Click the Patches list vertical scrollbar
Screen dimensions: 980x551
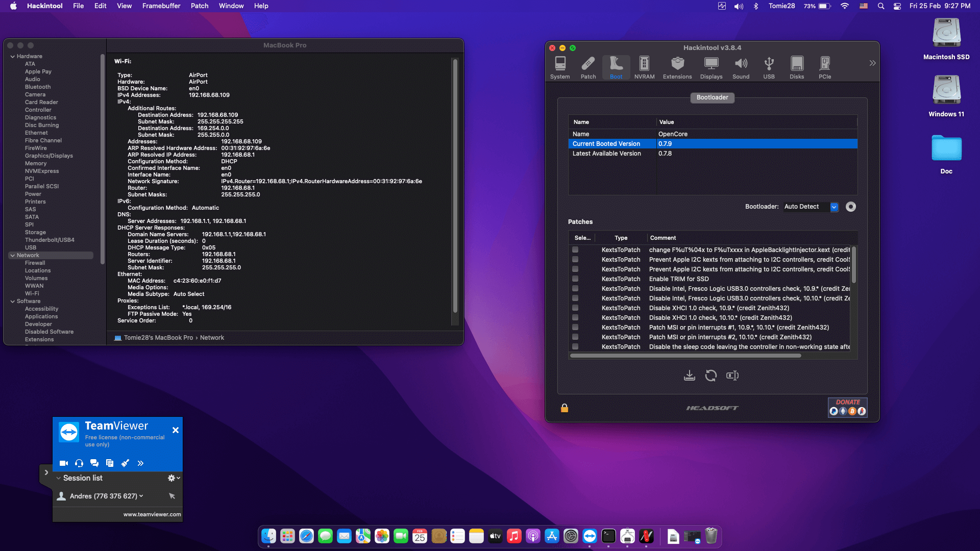pyautogui.click(x=854, y=265)
